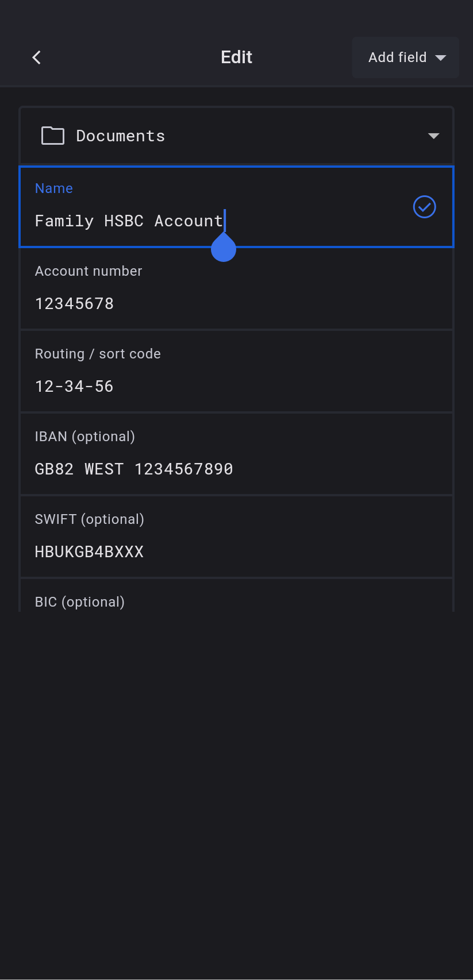The width and height of the screenshot is (473, 980).
Task: Select the IBAN value GB82 WEST 1234567890
Action: click(x=134, y=469)
